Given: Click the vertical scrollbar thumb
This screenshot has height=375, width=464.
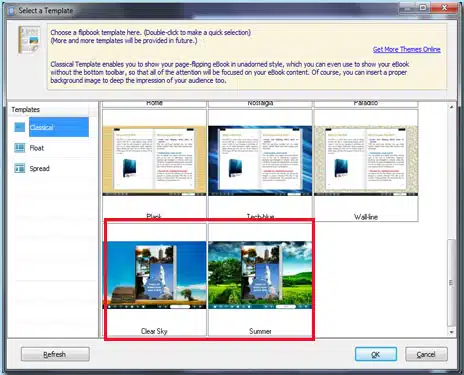Looking at the screenshot, I should [x=451, y=282].
